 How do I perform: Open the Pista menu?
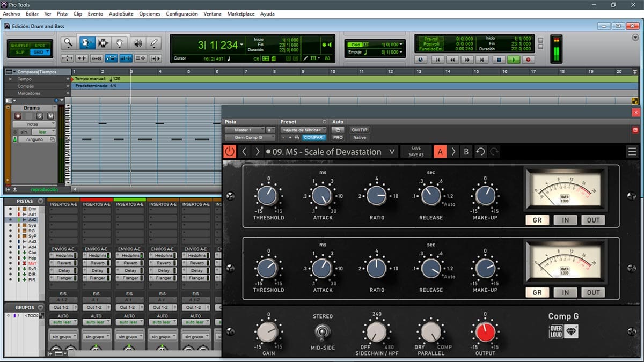(x=62, y=13)
